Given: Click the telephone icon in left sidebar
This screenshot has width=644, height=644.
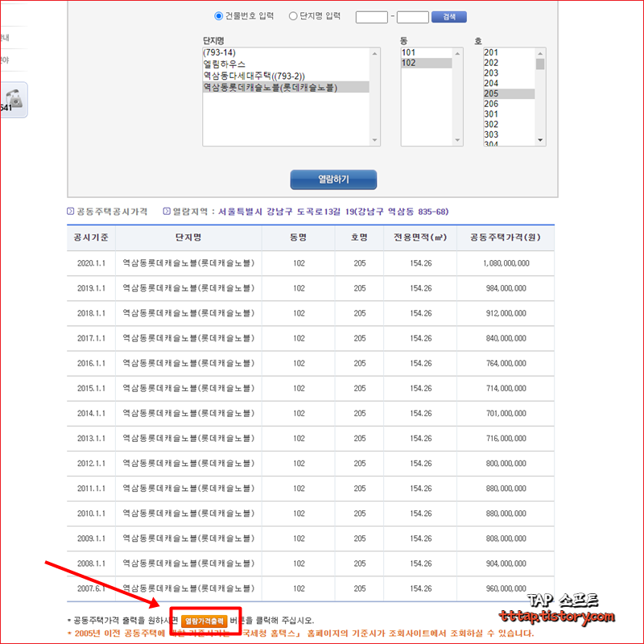Looking at the screenshot, I should [14, 99].
